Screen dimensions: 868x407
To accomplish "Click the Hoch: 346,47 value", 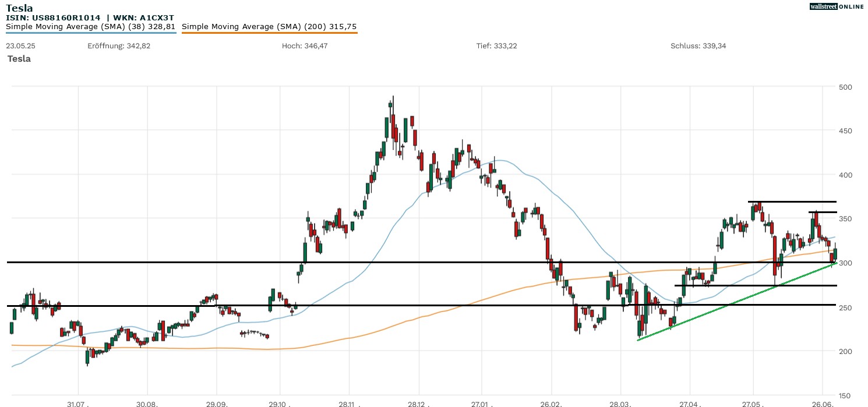I will (305, 46).
